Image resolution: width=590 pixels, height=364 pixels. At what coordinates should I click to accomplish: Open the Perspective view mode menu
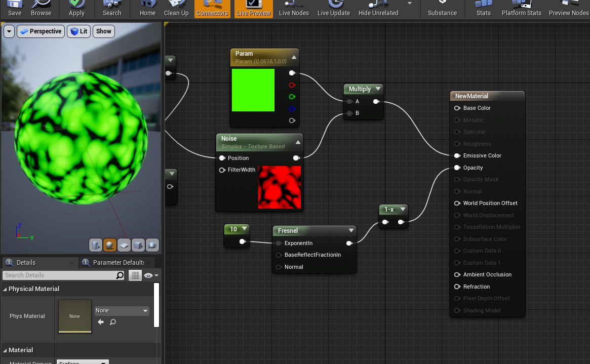click(x=41, y=31)
